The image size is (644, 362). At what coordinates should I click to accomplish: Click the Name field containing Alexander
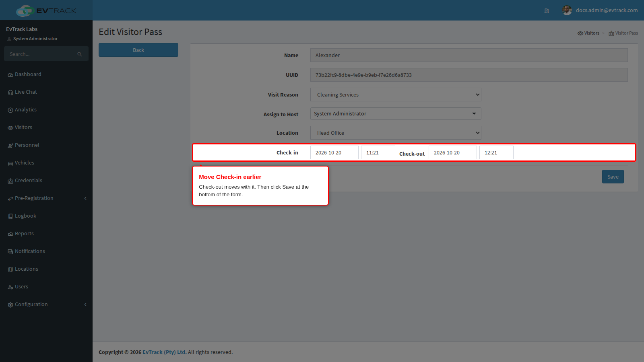click(x=469, y=55)
